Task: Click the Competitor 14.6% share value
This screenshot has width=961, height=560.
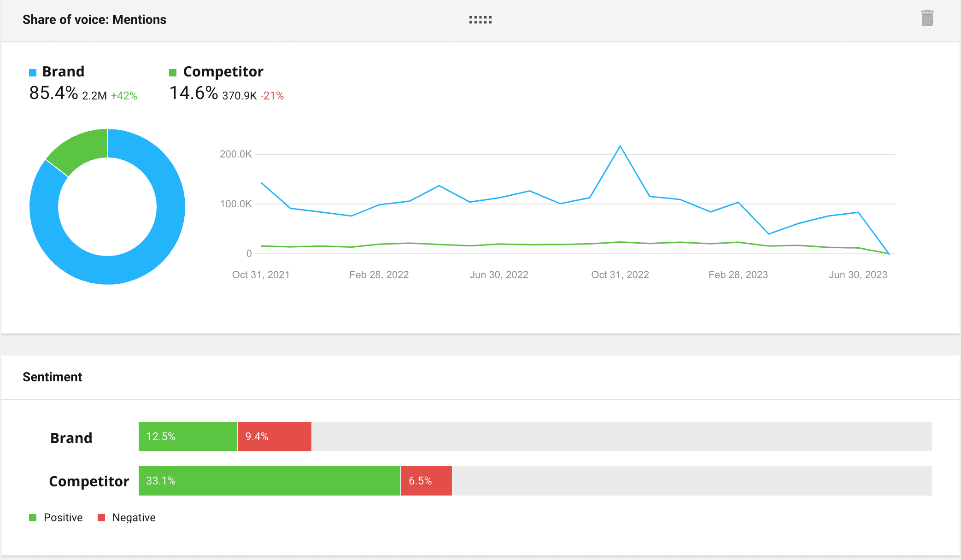Action: coord(193,93)
